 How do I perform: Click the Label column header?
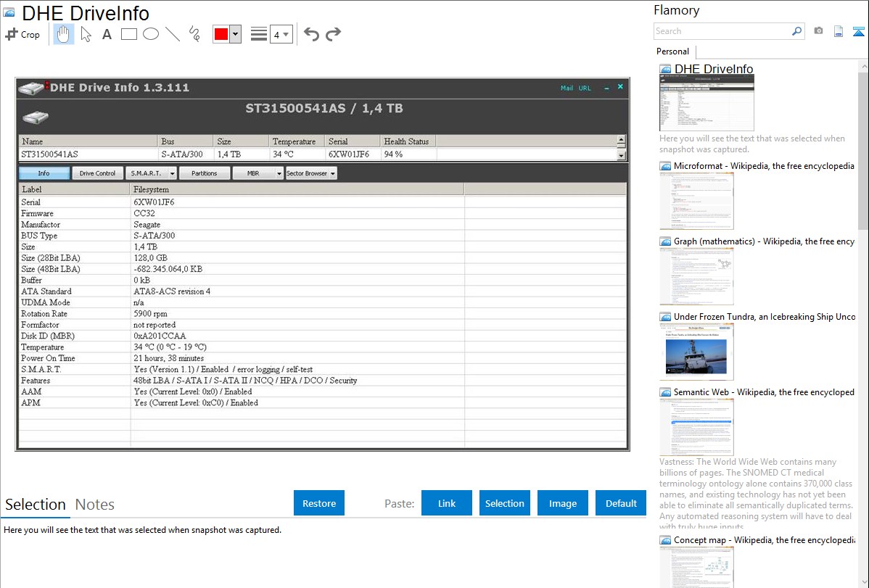(x=74, y=189)
